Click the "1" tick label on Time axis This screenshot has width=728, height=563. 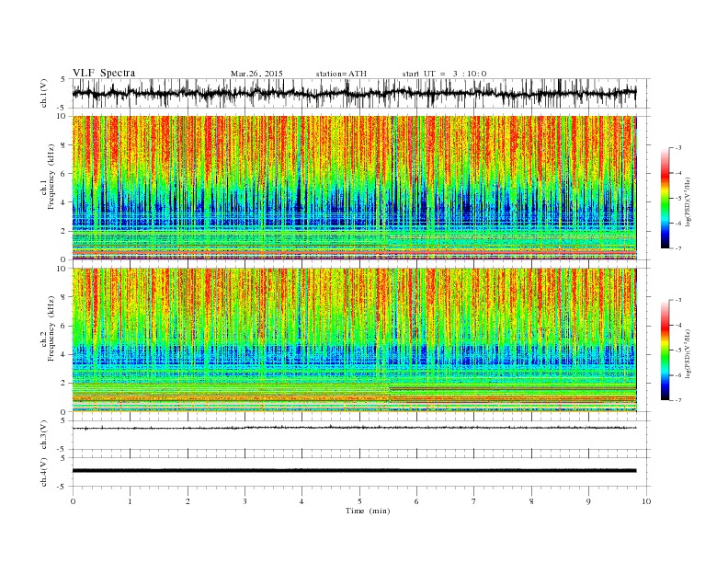(130, 501)
